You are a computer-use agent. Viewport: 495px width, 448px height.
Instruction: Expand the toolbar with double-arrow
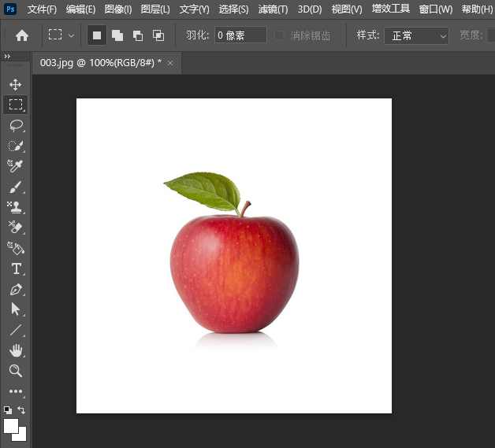point(7,57)
